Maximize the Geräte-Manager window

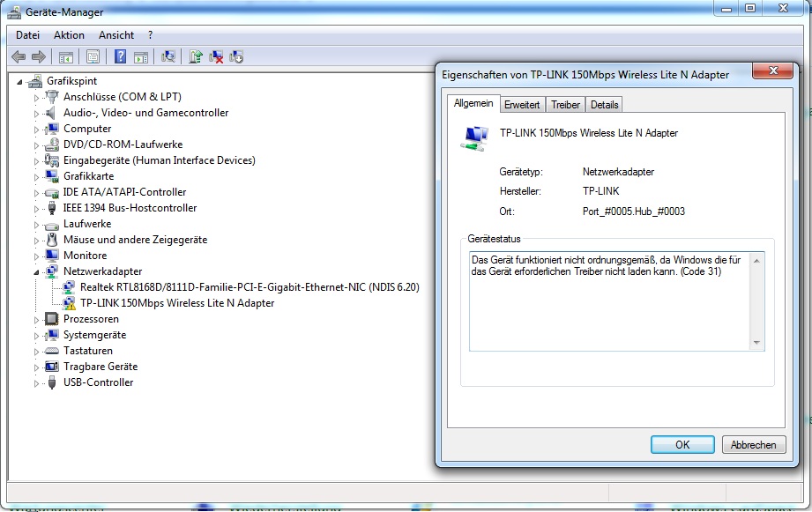[750, 8]
